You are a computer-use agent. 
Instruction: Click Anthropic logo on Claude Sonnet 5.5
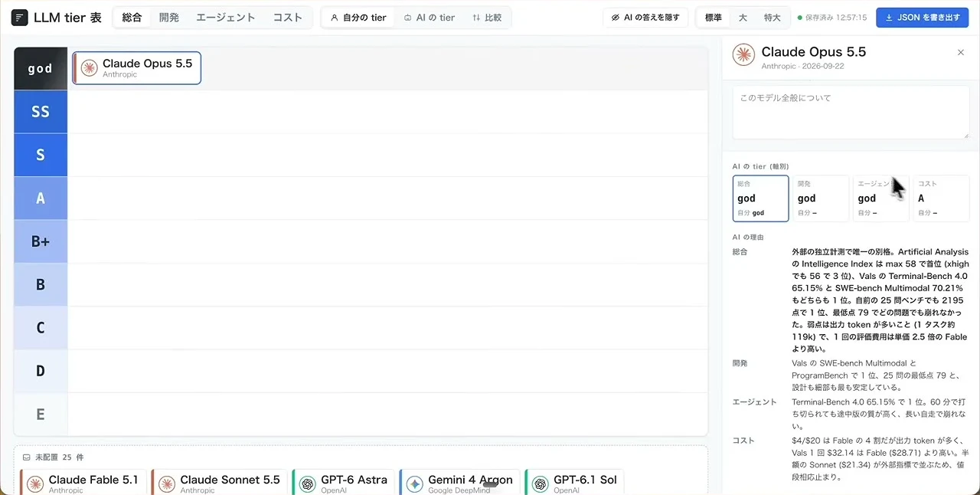167,484
